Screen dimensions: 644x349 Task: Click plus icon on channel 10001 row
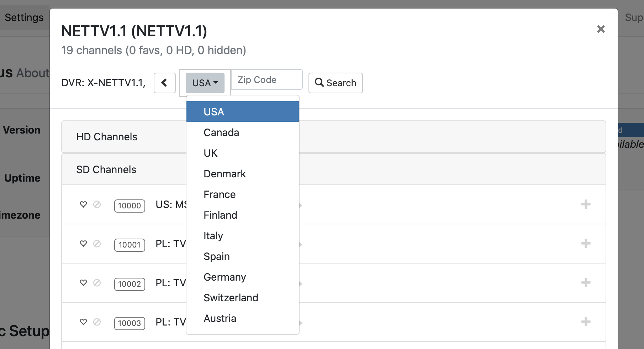coord(586,244)
